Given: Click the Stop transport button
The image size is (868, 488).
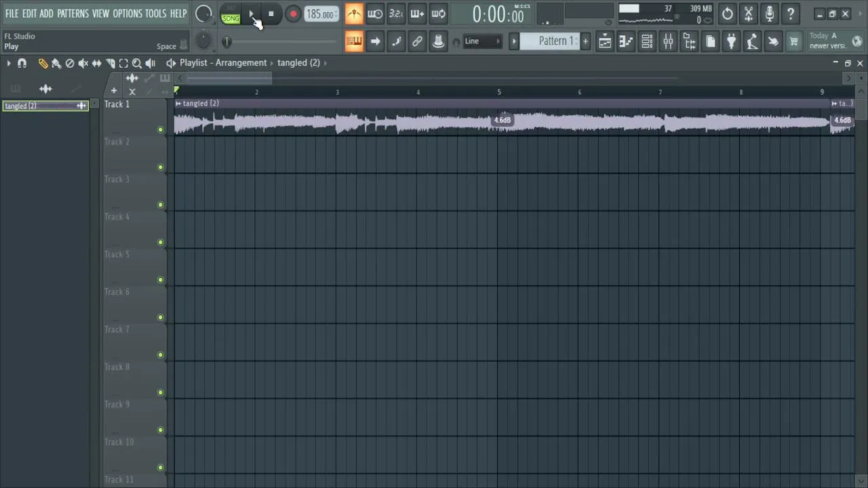Looking at the screenshot, I should tap(271, 14).
